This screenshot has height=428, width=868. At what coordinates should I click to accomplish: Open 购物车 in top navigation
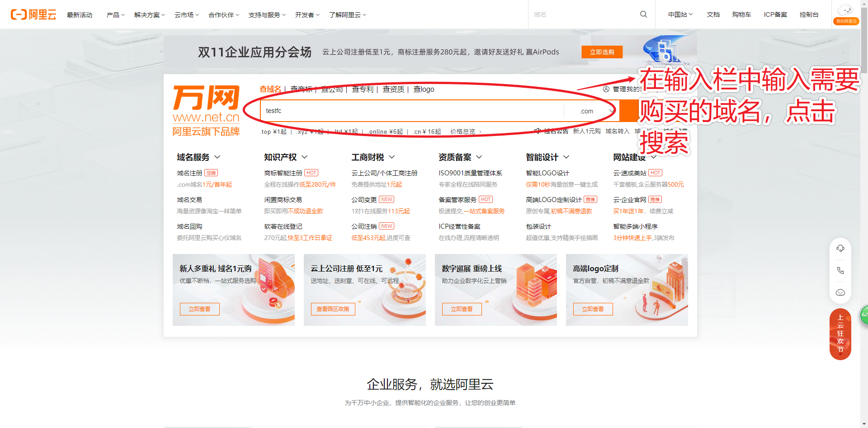(x=741, y=14)
